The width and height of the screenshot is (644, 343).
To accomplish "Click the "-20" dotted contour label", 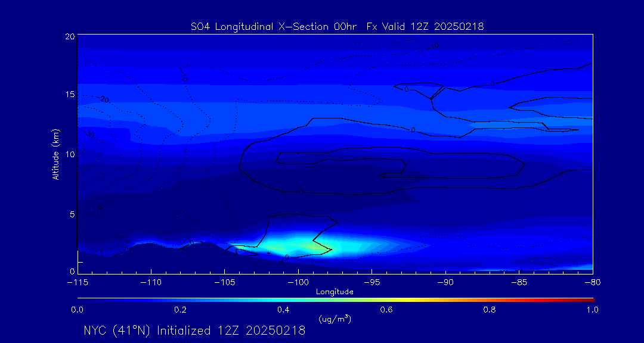I will coord(104,99).
